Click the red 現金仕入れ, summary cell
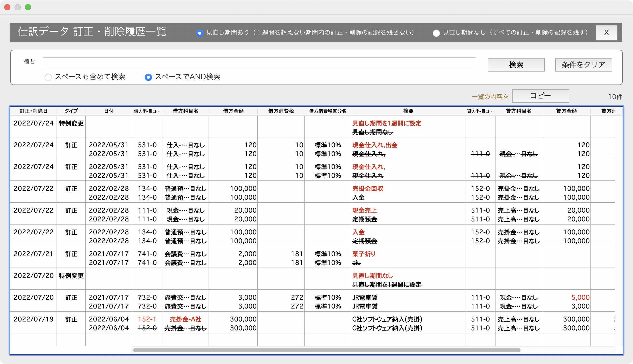The height and width of the screenshot is (364, 633). pos(369,167)
